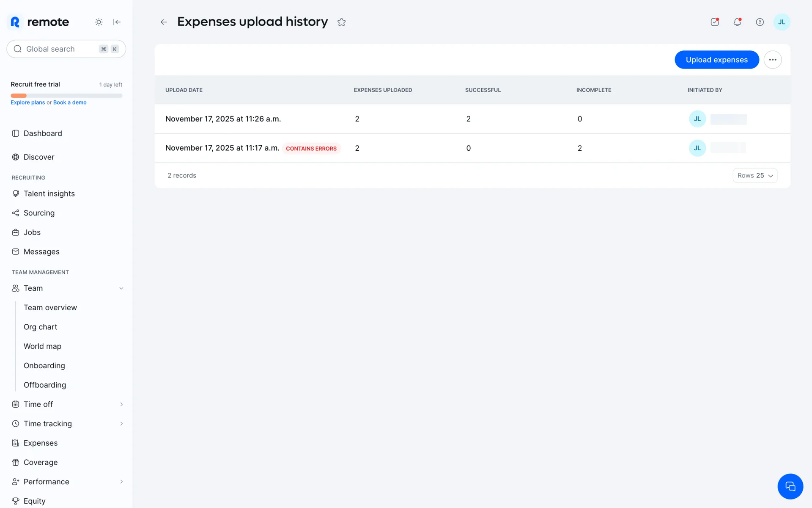Open the Rows 25 per-page dropdown

tap(755, 175)
